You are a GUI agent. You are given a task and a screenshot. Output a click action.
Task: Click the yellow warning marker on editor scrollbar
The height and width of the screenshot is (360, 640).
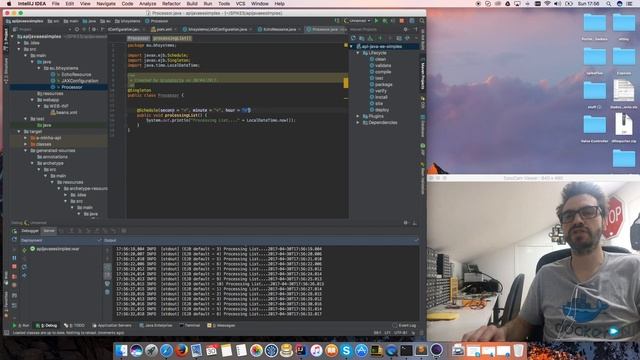(x=346, y=83)
